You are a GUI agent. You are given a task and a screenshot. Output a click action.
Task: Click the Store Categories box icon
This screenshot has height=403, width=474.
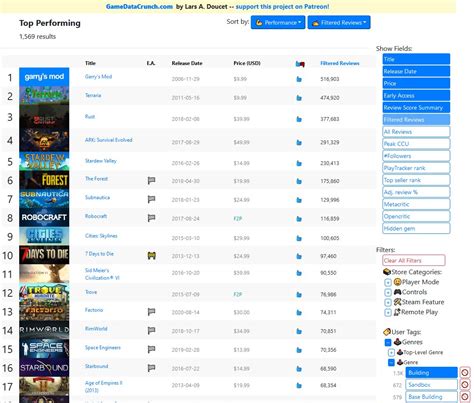[x=387, y=272]
